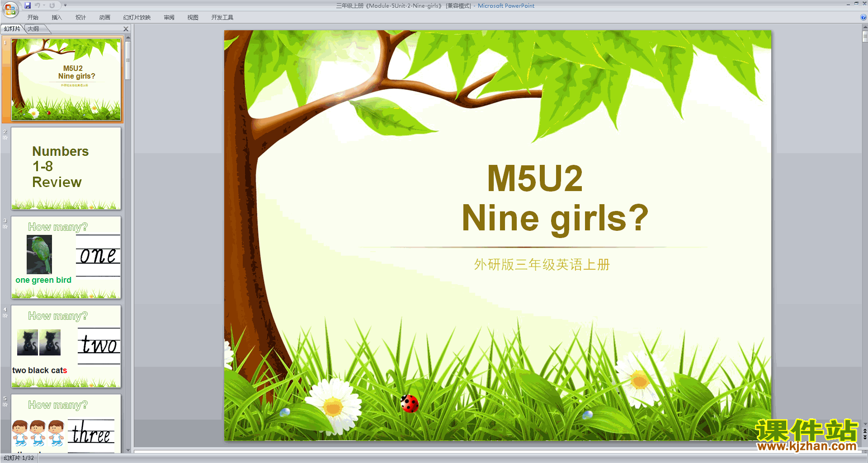This screenshot has width=868, height=463.
Task: Click main editor vertical scrollbar thumb
Action: [865, 37]
